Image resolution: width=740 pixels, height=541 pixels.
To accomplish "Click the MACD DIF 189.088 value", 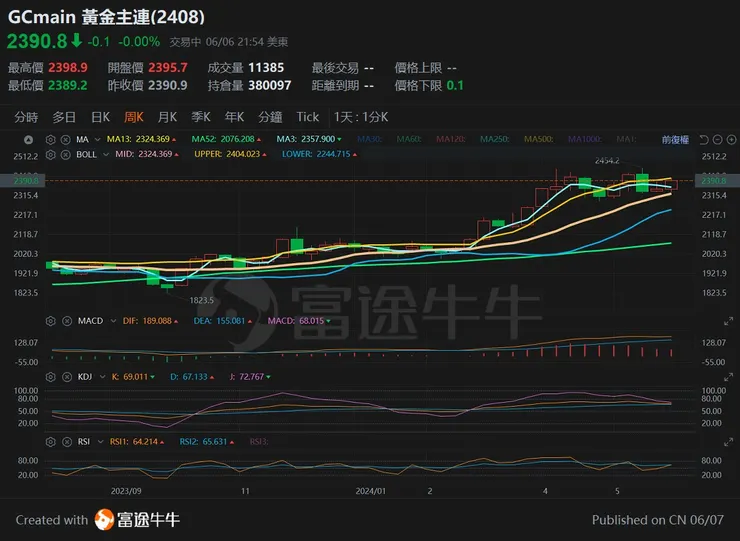I will pos(151,321).
